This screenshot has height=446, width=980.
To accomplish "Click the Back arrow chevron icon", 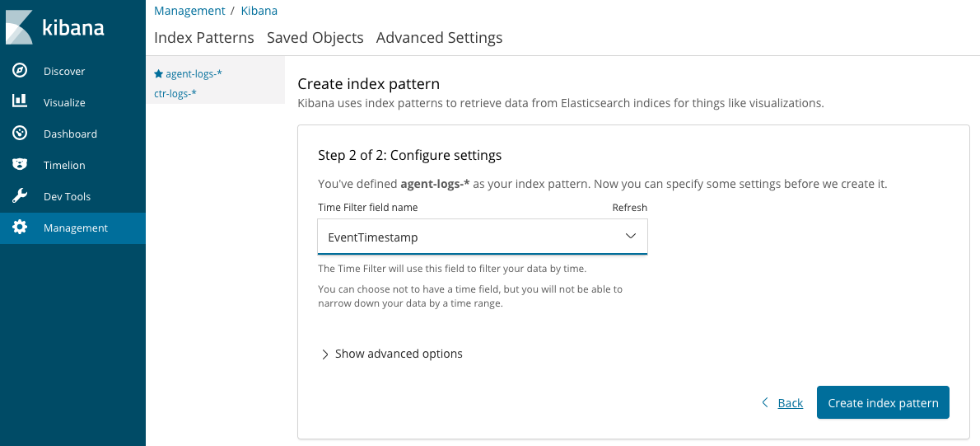I will tap(765, 402).
